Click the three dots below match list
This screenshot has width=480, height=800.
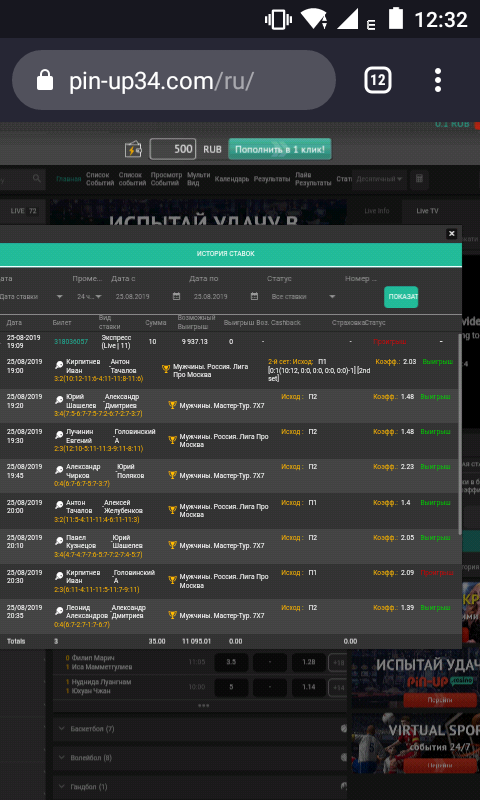pos(204,705)
